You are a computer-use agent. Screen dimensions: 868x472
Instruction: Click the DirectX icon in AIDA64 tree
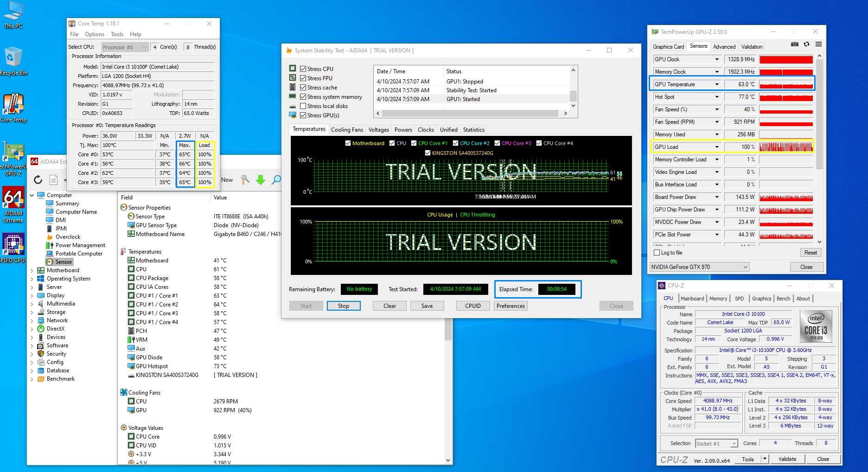(x=41, y=329)
